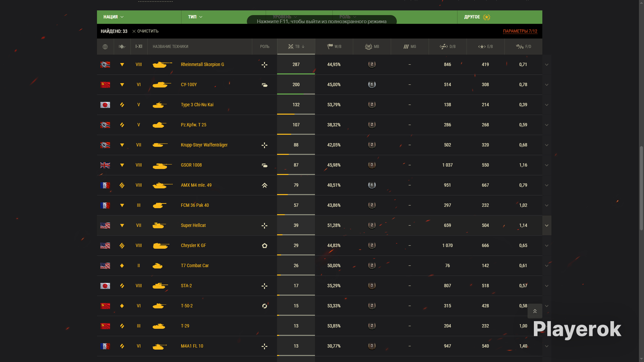This screenshot has width=644, height=362.
Task: Click the tank silhouette of T7 Combat Car
Action: 158,266
